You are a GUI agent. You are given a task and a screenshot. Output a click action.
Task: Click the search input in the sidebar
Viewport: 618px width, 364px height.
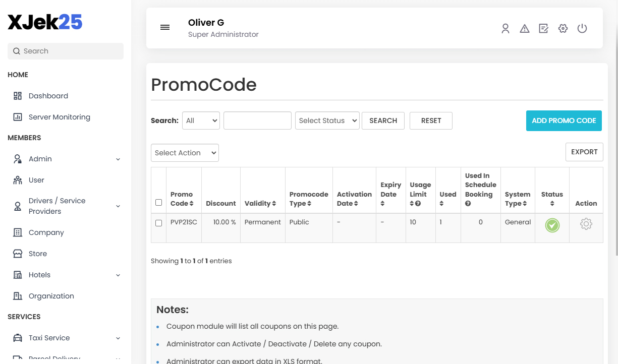[65, 51]
